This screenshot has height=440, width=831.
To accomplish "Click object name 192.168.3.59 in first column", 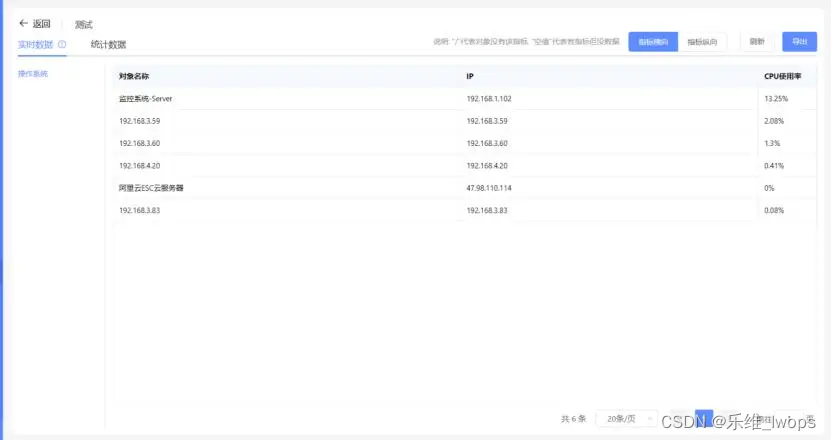I will [139, 121].
